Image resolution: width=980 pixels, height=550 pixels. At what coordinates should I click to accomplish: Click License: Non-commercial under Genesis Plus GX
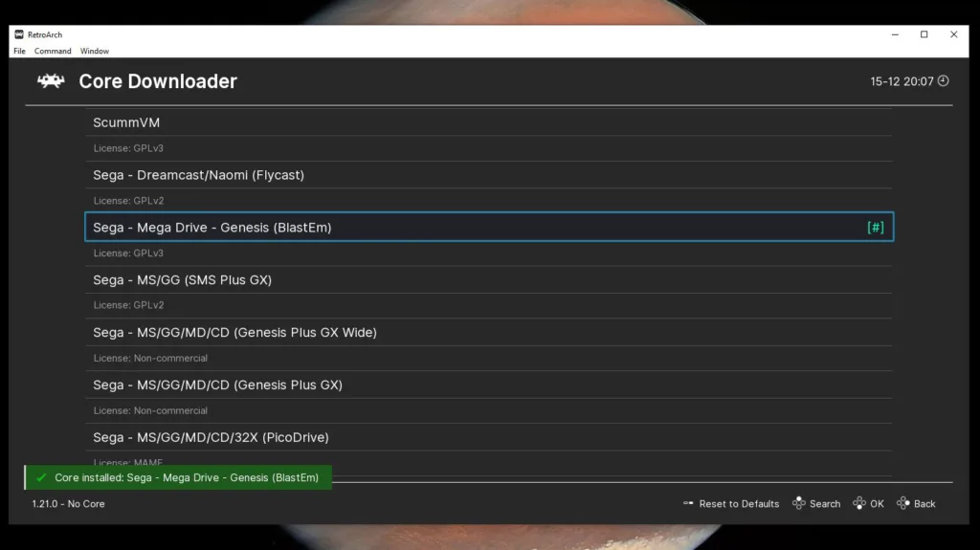150,410
